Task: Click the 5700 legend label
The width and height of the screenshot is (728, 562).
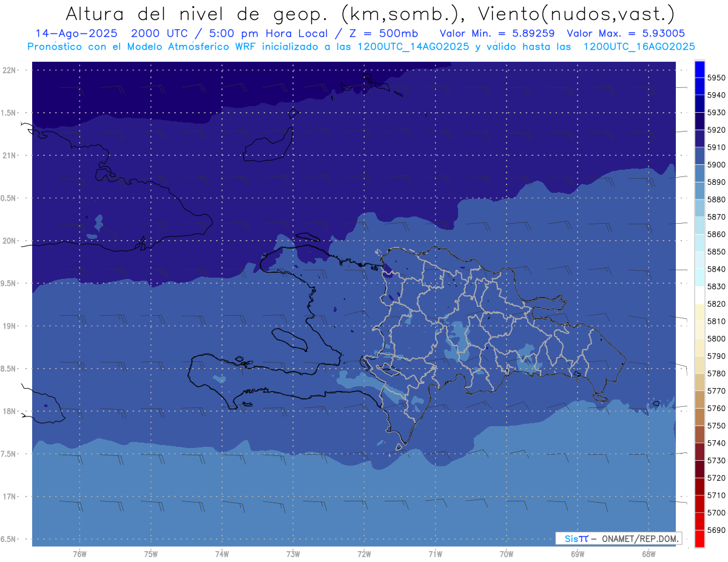Action: pos(716,512)
